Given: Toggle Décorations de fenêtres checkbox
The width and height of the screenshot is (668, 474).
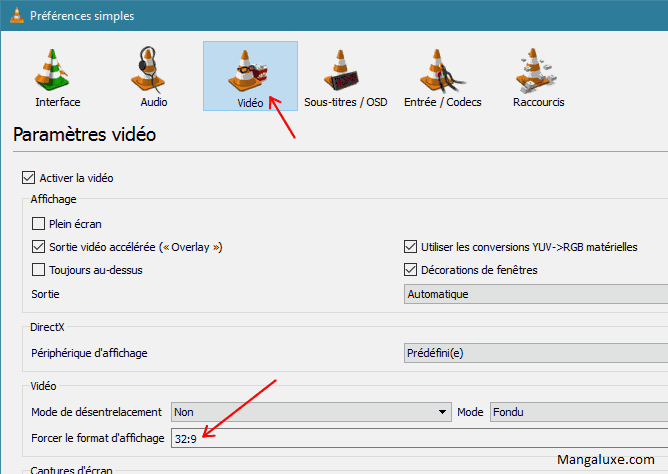Looking at the screenshot, I should [410, 270].
